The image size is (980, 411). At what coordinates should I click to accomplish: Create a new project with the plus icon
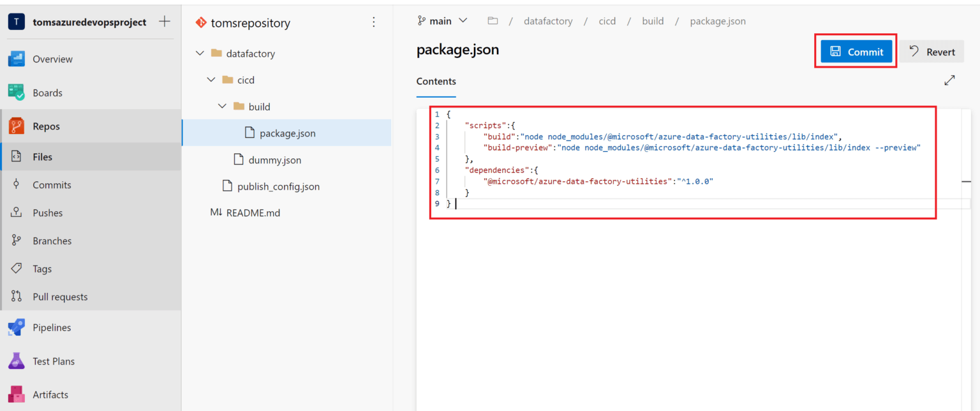pyautogui.click(x=165, y=20)
